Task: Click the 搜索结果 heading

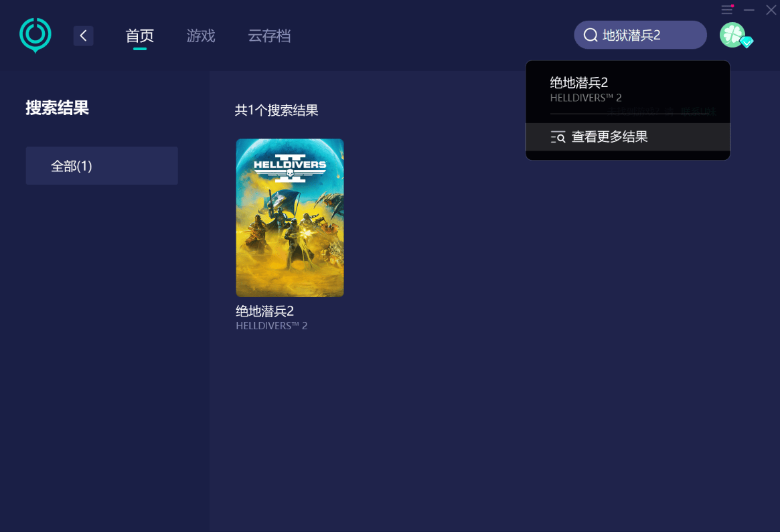Action: 57,107
